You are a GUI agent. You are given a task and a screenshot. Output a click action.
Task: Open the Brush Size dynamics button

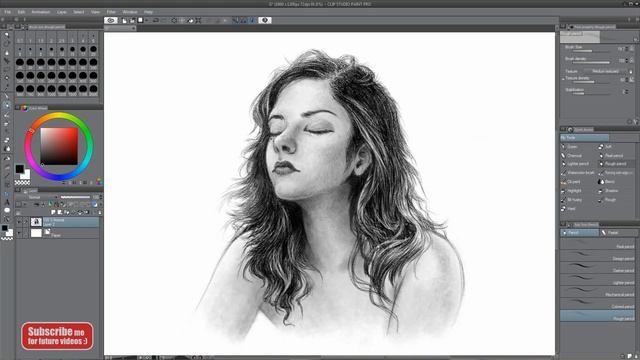click(x=631, y=49)
